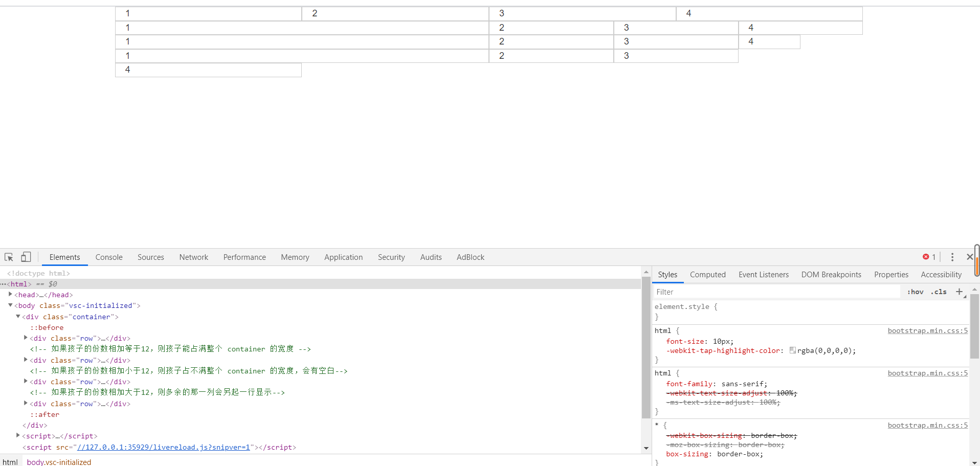Click the comment about 份数相加等于12
This screenshot has width=980, height=466.
170,349
